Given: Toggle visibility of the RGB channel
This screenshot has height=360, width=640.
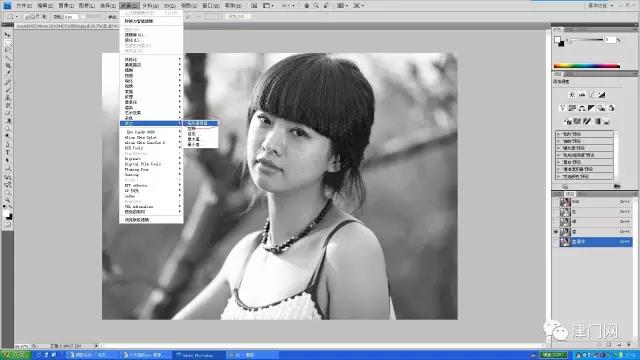Looking at the screenshot, I should (x=556, y=202).
